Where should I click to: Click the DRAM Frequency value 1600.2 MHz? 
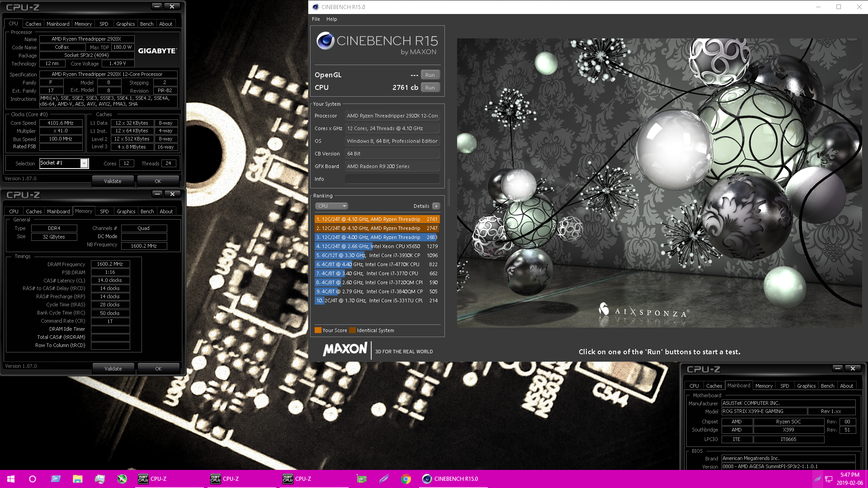[x=110, y=264]
